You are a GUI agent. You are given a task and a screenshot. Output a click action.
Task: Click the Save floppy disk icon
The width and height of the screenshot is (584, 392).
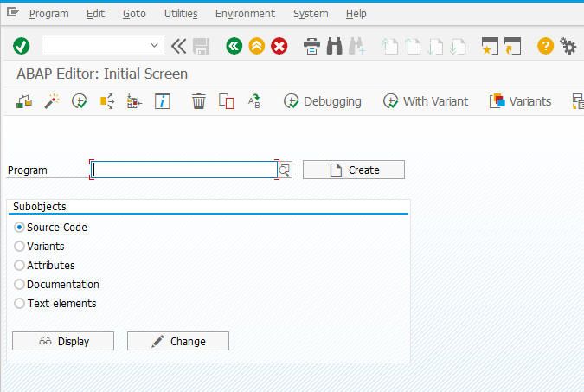click(x=201, y=47)
